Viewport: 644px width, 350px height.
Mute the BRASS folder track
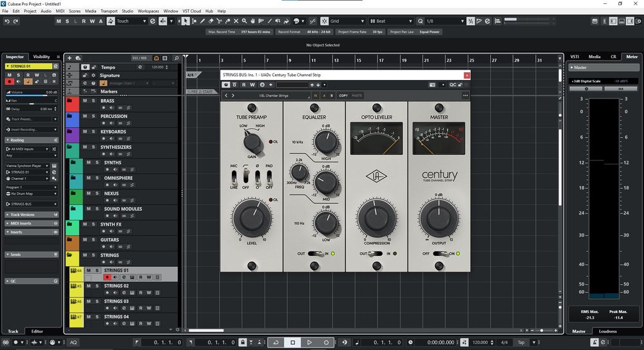[x=85, y=101]
